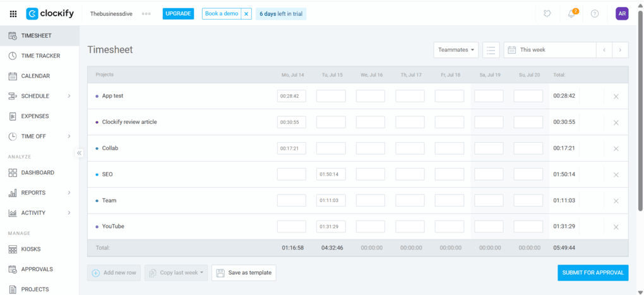
Task: Go to previous week arrow
Action: [604, 50]
